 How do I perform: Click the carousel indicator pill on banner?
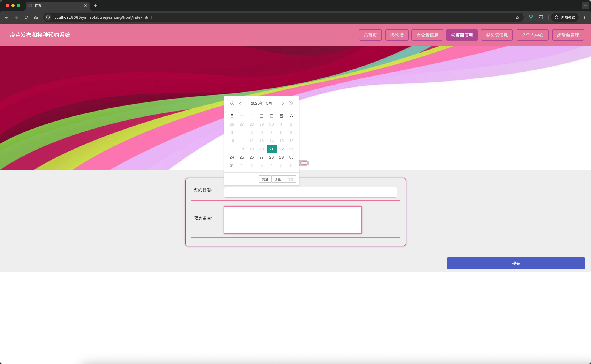pos(304,163)
